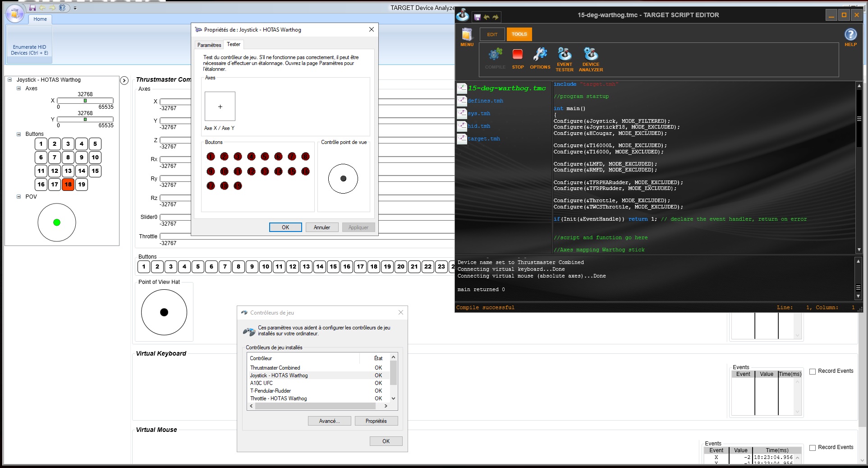Click controllers list vertical scrollbar down arrow
868x468 pixels.
pyautogui.click(x=394, y=398)
